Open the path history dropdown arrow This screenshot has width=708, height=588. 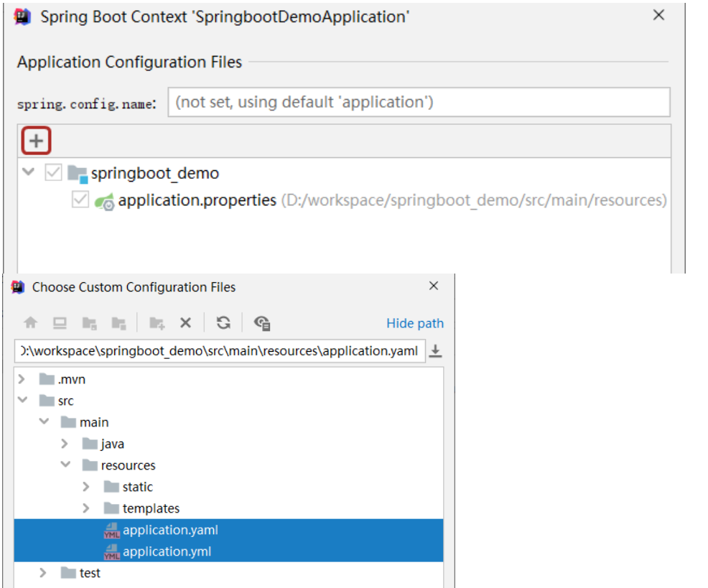[435, 351]
